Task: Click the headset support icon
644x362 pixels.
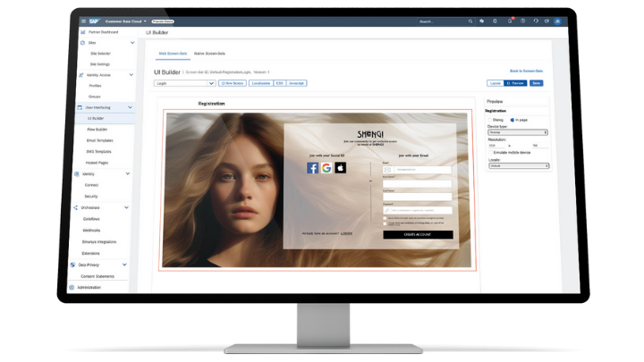Action: click(536, 21)
